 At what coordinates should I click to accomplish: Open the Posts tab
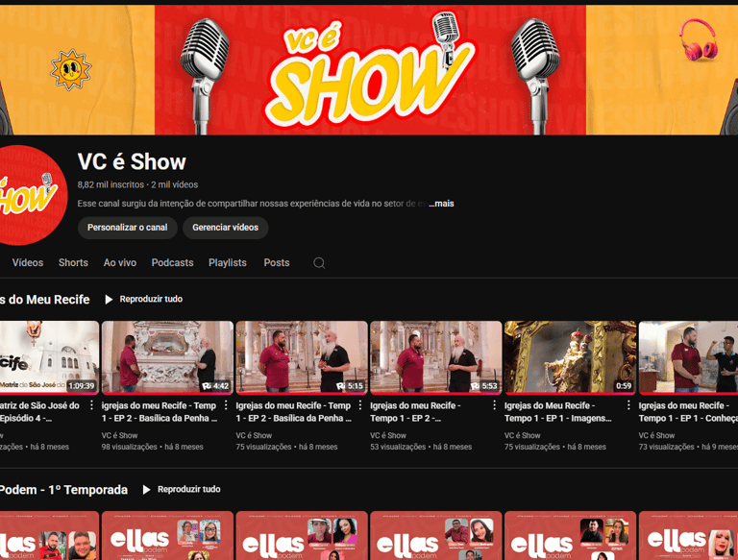(x=277, y=262)
